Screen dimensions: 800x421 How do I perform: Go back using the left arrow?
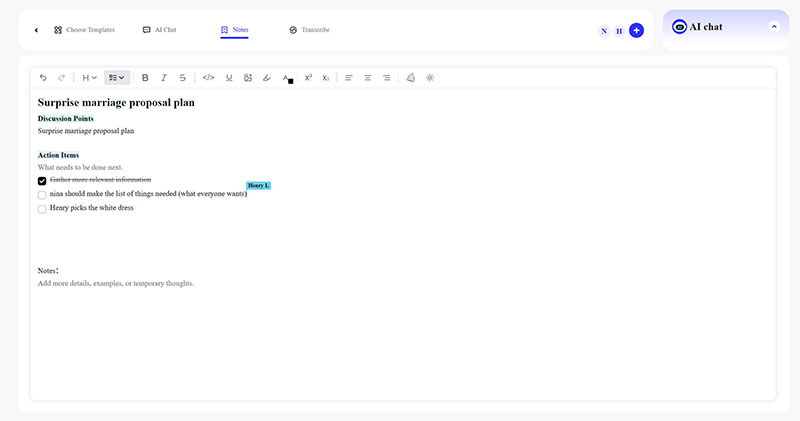[x=37, y=30]
